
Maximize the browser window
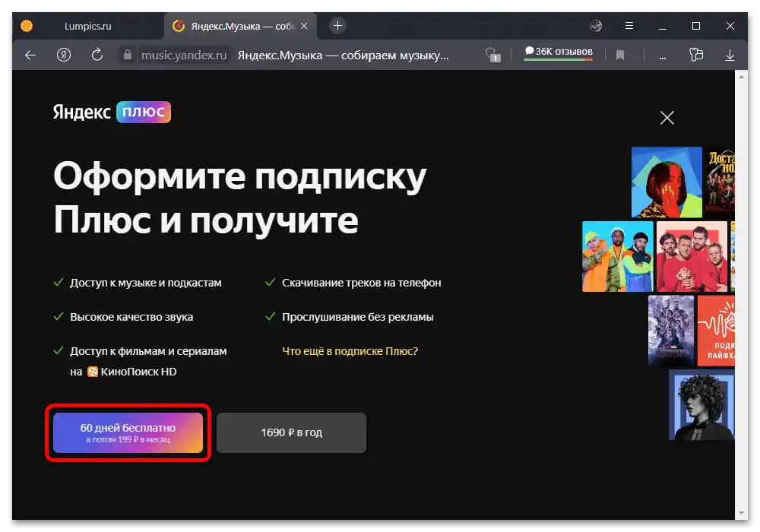[696, 26]
